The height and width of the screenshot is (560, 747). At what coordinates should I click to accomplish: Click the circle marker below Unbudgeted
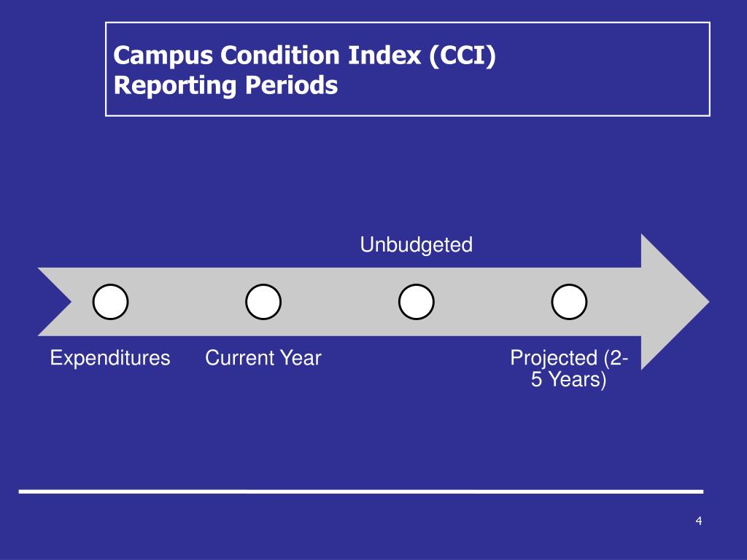pyautogui.click(x=417, y=302)
